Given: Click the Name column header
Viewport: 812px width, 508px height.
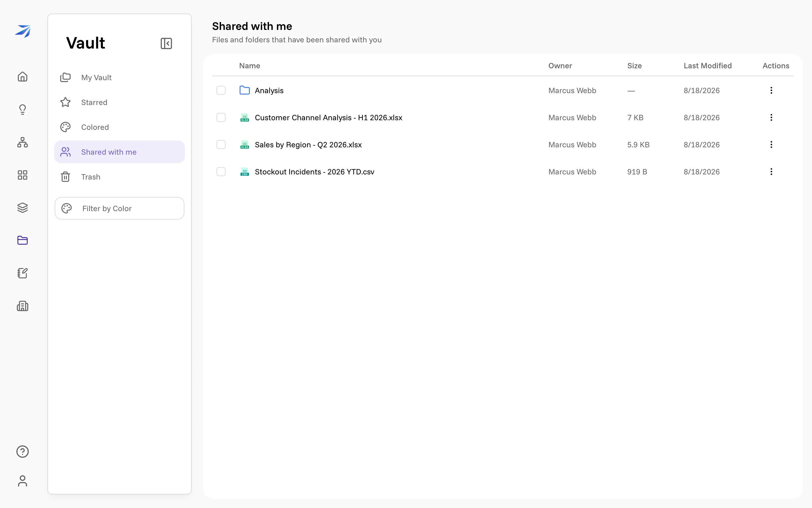Looking at the screenshot, I should click(x=250, y=65).
